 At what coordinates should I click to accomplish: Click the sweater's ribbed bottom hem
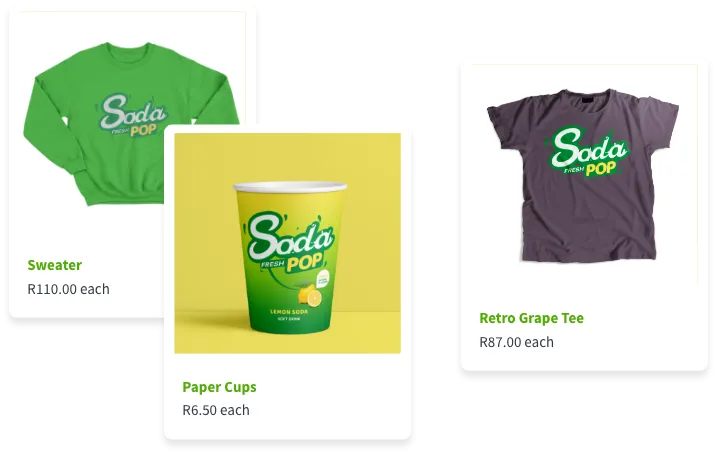point(123,192)
